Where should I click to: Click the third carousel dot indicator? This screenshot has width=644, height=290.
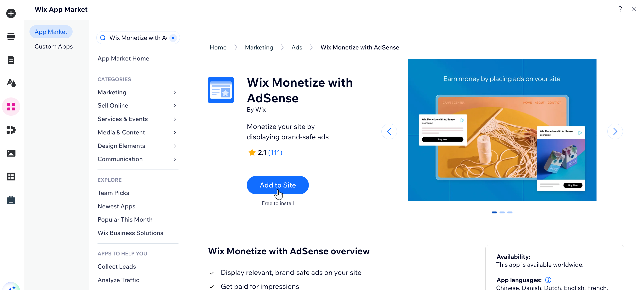(x=510, y=212)
